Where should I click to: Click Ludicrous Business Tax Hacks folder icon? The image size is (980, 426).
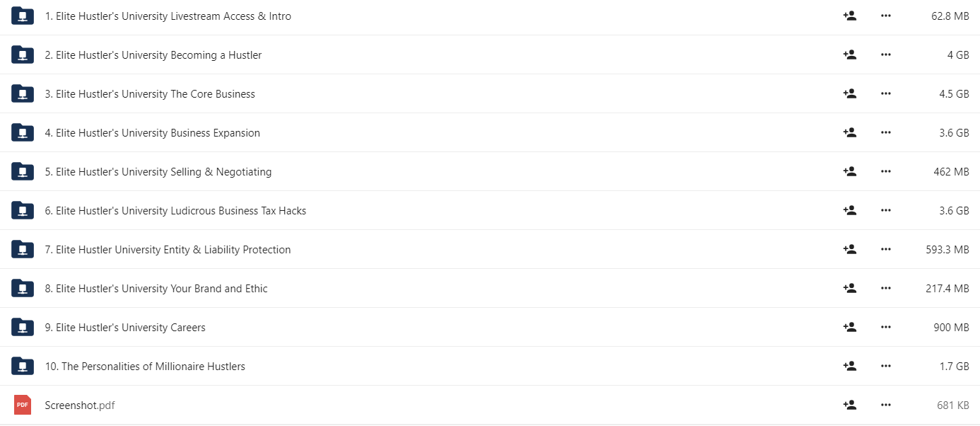[23, 210]
